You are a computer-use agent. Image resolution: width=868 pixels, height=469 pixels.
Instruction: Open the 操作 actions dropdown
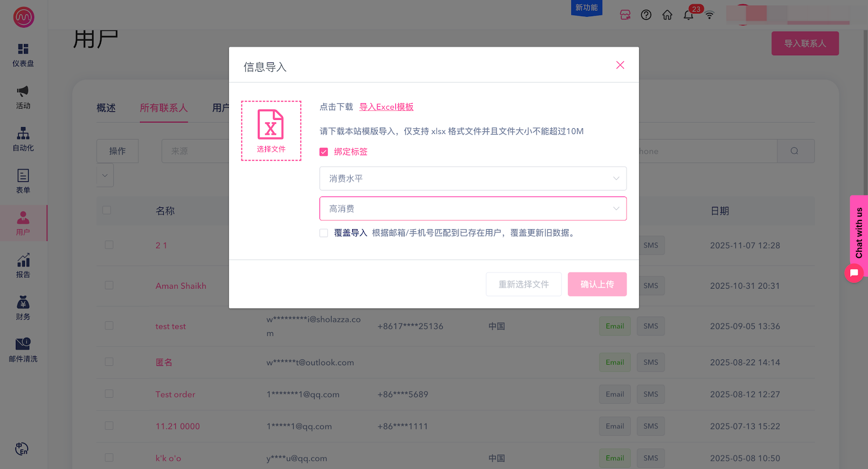(117, 151)
